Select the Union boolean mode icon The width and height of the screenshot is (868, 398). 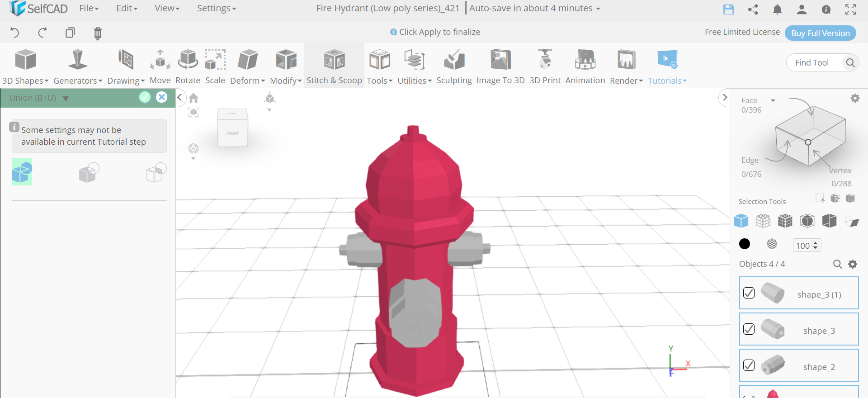[x=22, y=172]
